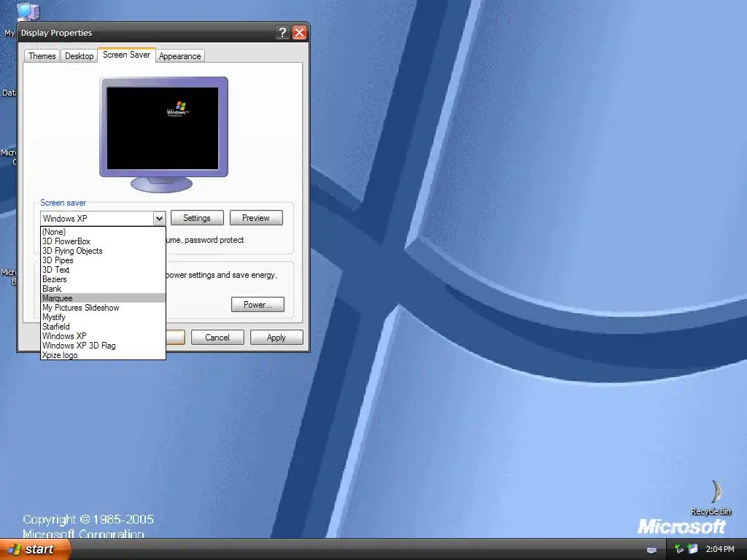Image resolution: width=747 pixels, height=560 pixels.
Task: Select the Screen Saver tab
Action: [x=126, y=55]
